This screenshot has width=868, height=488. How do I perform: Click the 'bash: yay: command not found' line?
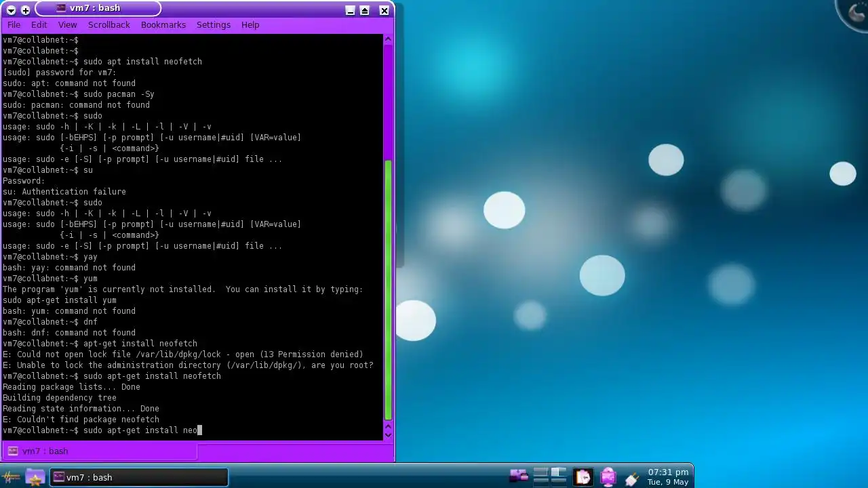pos(69,268)
